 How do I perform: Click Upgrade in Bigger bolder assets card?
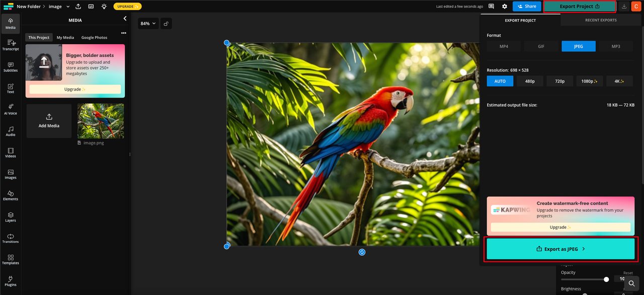coord(75,89)
